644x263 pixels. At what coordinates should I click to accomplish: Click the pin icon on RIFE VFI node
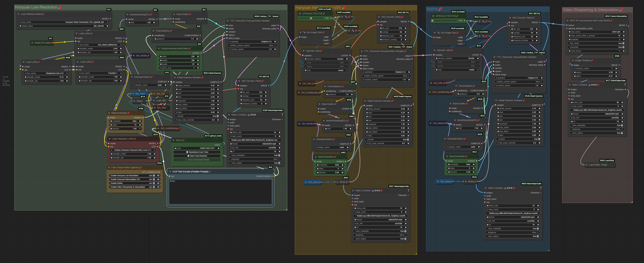tap(611, 21)
